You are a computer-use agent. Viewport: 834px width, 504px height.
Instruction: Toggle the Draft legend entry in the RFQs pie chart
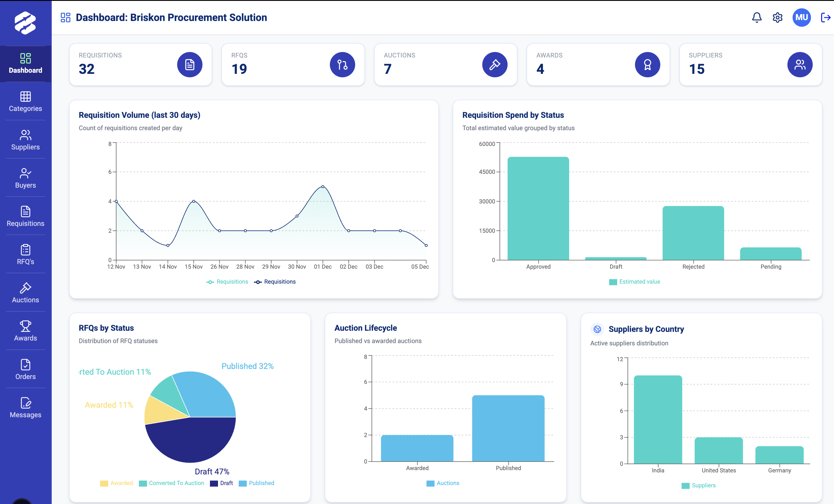tap(222, 483)
